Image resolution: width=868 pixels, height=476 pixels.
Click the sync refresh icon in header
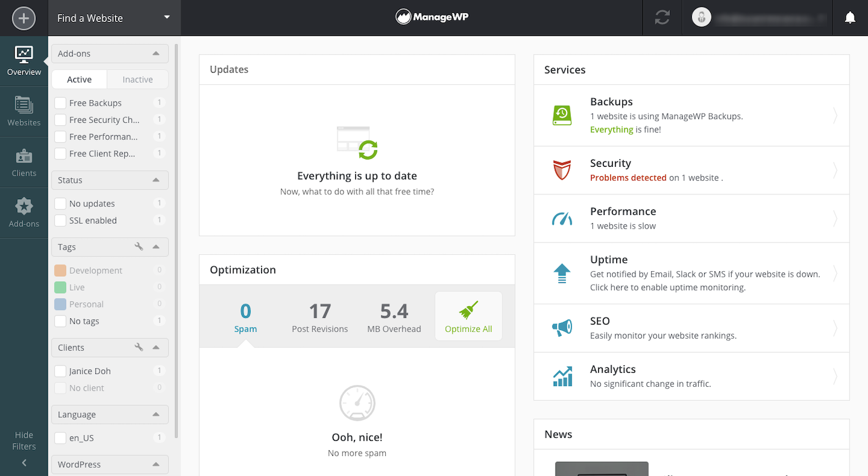click(662, 18)
